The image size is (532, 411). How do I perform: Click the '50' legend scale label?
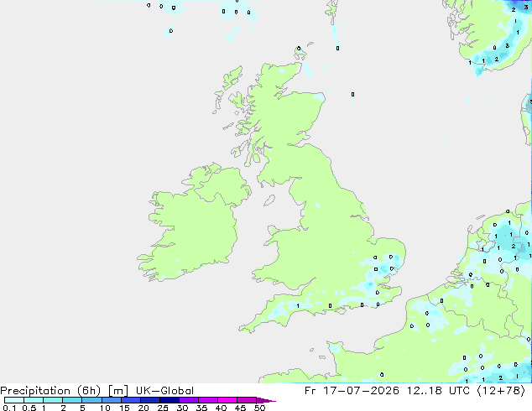(x=260, y=408)
